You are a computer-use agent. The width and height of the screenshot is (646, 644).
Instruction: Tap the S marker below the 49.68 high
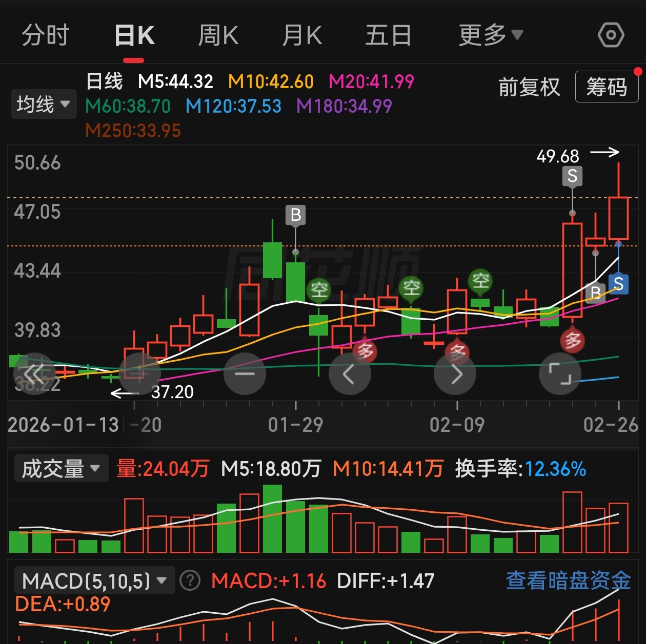point(573,177)
